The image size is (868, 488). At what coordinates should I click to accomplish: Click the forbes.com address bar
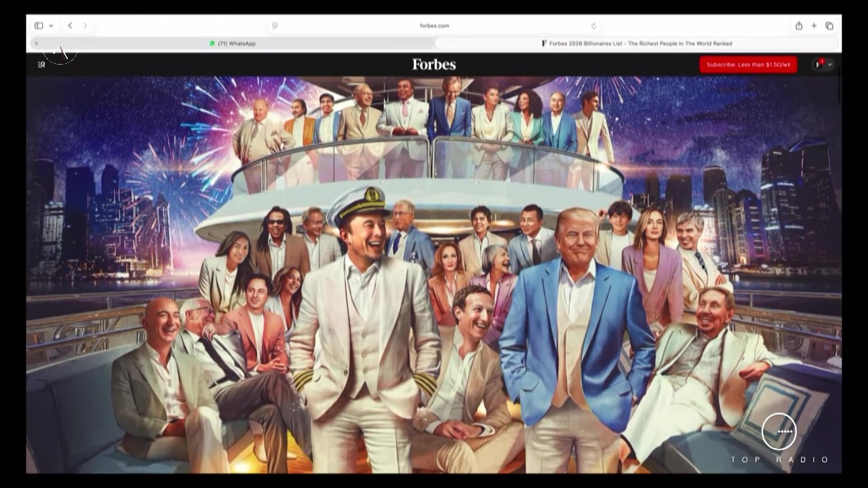[x=434, y=26]
